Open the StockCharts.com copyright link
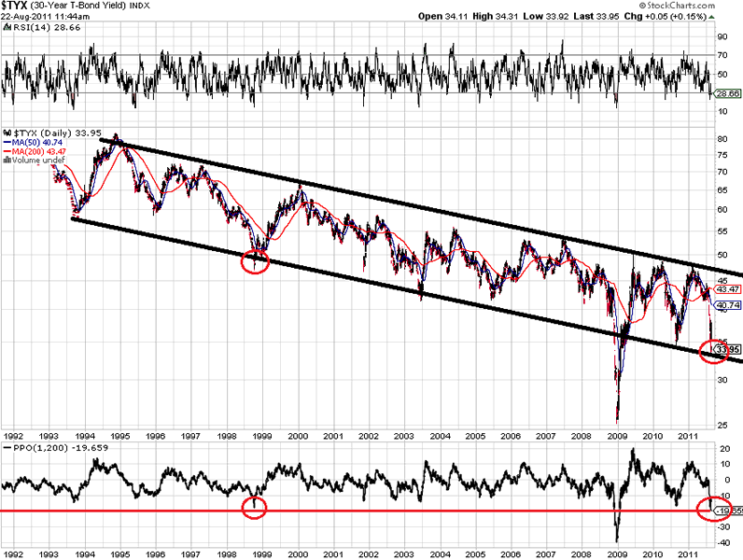This screenshot has height=560, width=743. 677,6
